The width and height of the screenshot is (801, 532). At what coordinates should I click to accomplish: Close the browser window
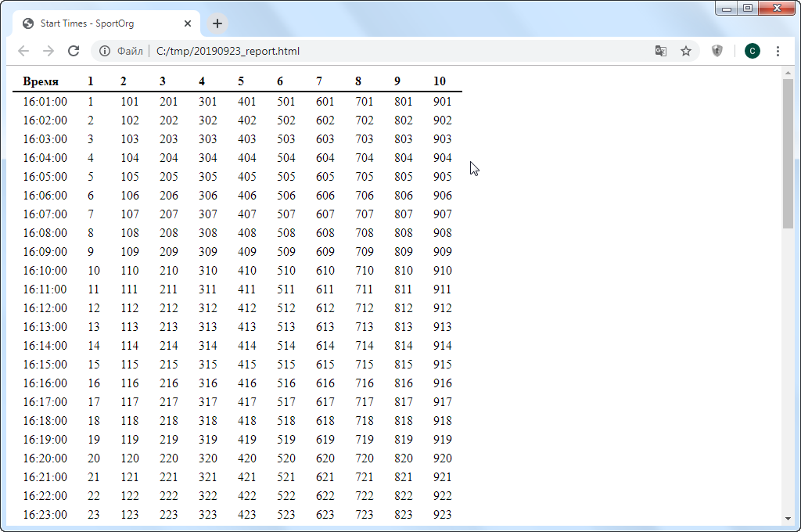(x=777, y=9)
